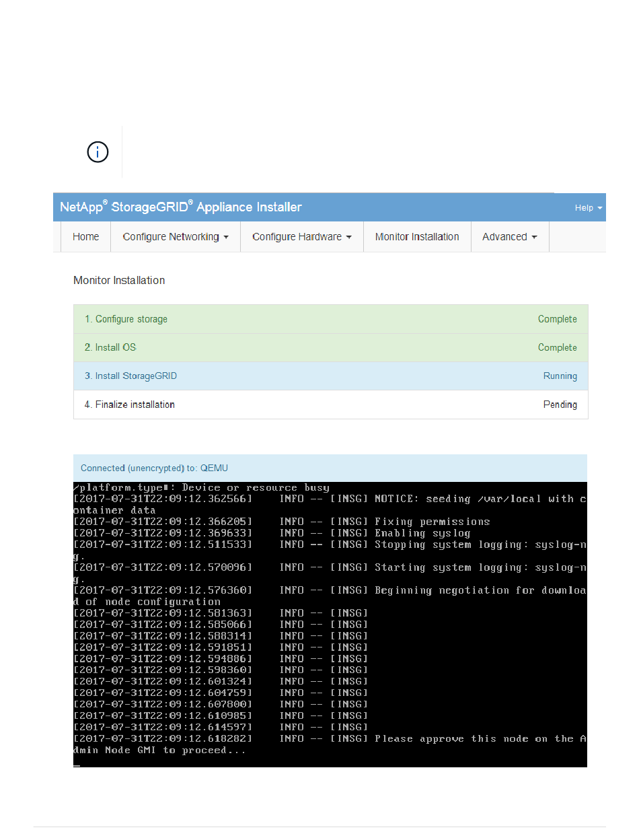
Task: Click the Running status for Install StorageGRID
Action: coord(560,376)
